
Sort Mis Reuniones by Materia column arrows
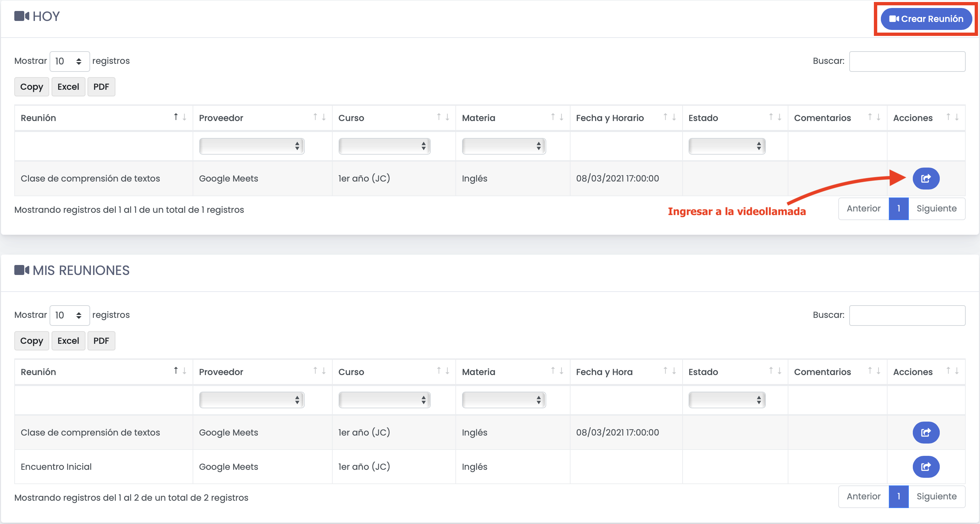click(557, 371)
